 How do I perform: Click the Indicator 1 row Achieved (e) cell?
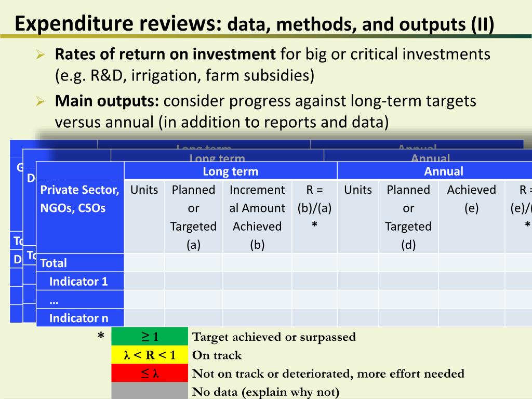472,281
